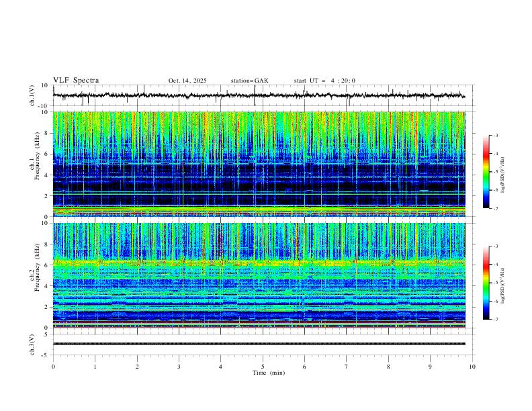The image size is (532, 411).
Task: Click time axis tick label "3"
Action: (179, 367)
